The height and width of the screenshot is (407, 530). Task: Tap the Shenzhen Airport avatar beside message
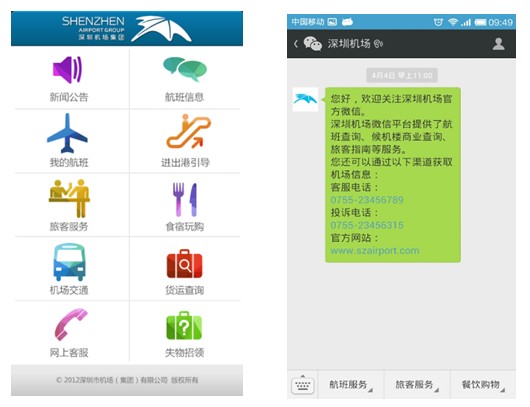tap(305, 99)
